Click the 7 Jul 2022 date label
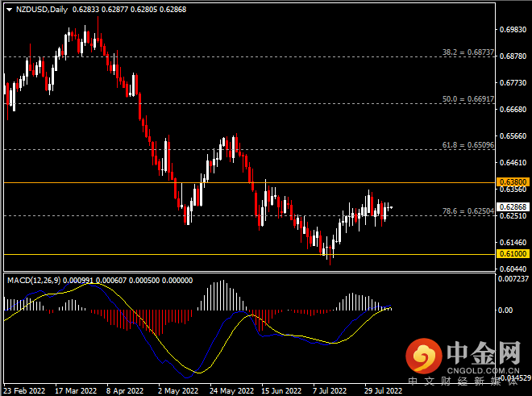Screen dimensions: 532x396 (x=330, y=391)
